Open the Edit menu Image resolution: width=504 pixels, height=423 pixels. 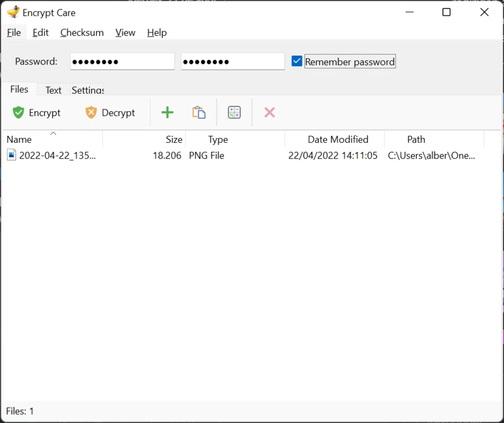click(41, 33)
